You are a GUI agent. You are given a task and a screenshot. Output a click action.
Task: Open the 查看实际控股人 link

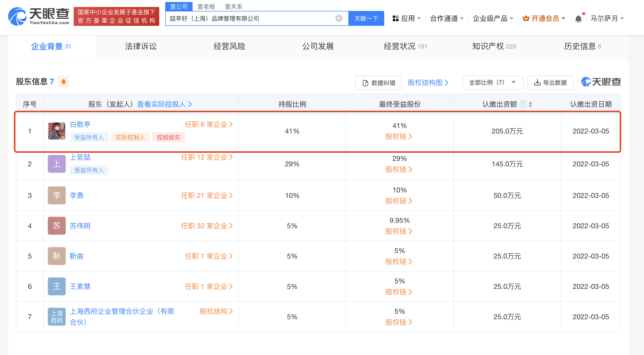click(164, 104)
